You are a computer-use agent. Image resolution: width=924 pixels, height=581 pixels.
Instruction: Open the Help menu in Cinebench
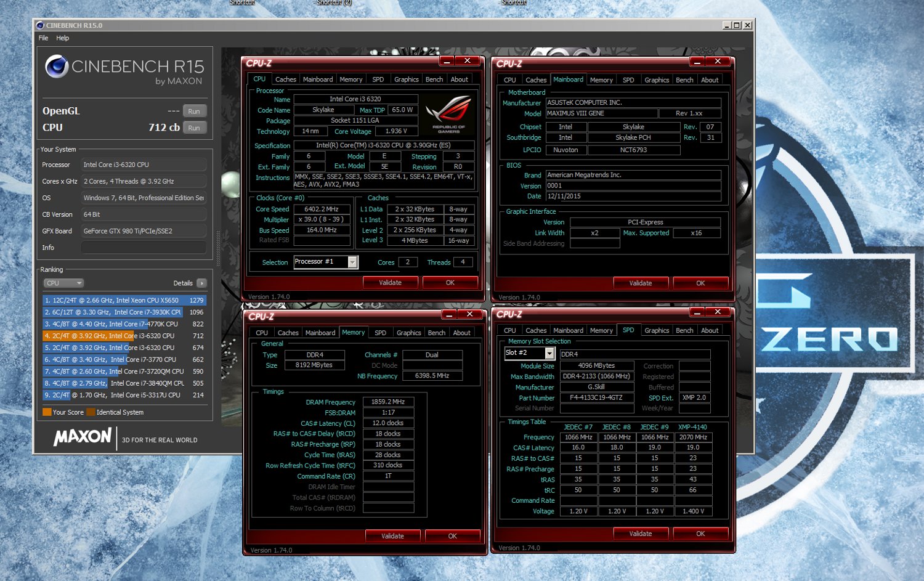pos(63,38)
